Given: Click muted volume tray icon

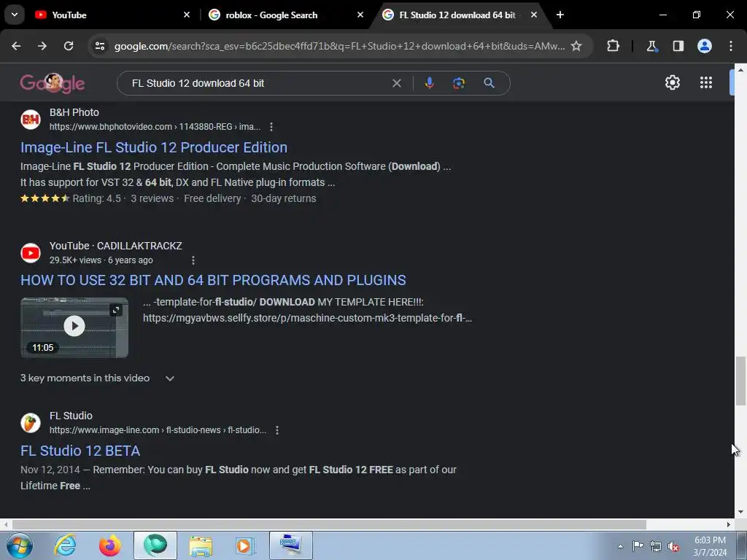Looking at the screenshot, I should click(673, 547).
